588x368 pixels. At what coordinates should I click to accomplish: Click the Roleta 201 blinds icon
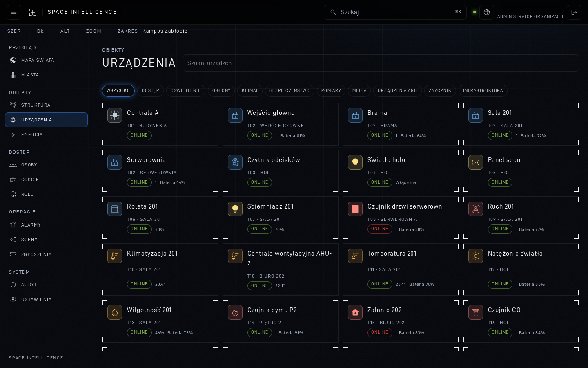(115, 209)
